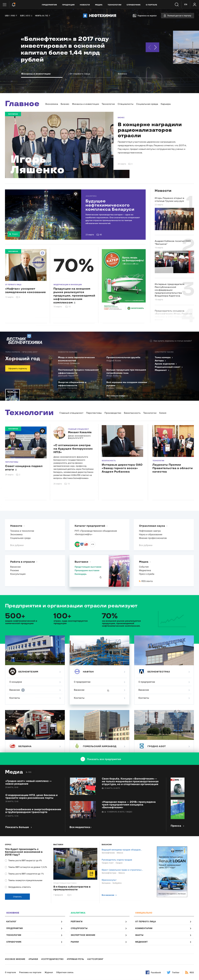199x980 pixels.
Task: Select hero tab Бизнес
Action: point(123,74)
